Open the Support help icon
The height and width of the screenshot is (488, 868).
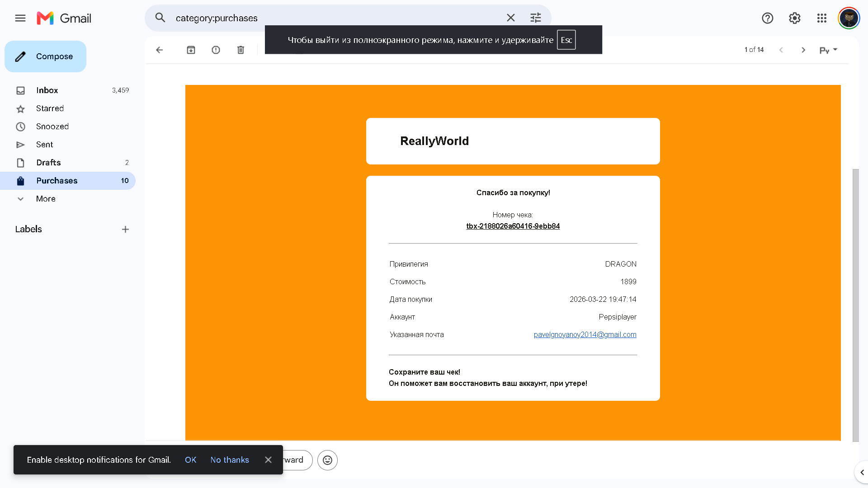click(x=768, y=18)
